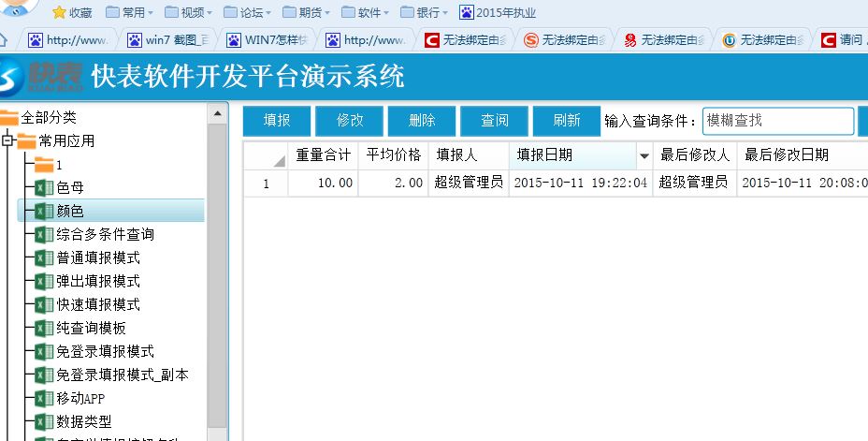The image size is (868, 441).
Task: Open the 常用 bookmarks folder
Action: pos(129,12)
